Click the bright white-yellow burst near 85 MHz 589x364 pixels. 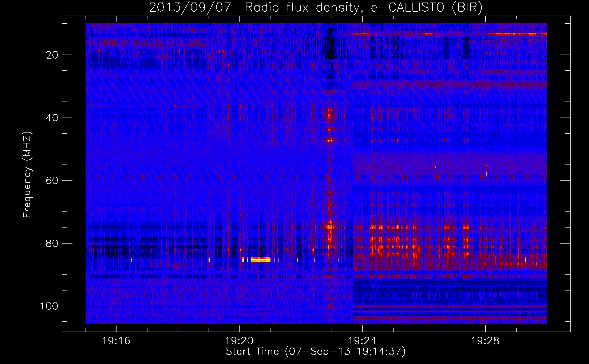click(261, 260)
